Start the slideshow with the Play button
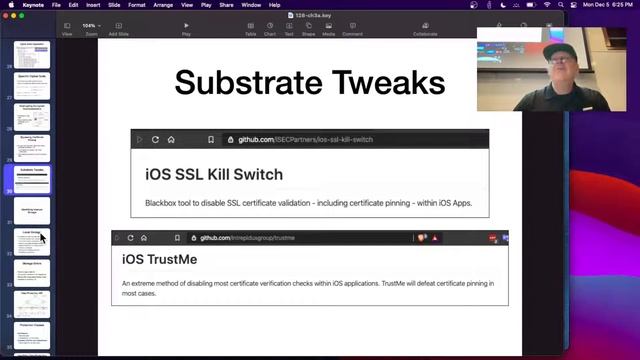The image size is (640, 360). click(186, 29)
